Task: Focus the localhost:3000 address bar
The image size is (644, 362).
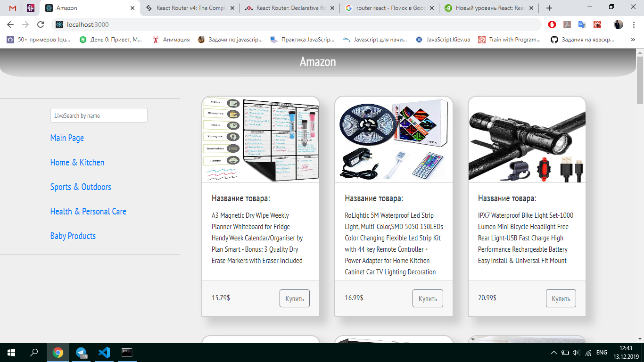Action: click(x=297, y=25)
